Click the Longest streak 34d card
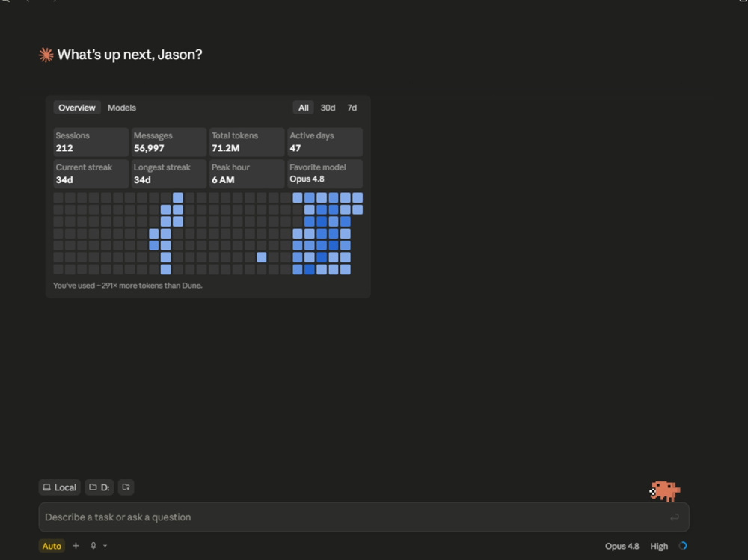Viewport: 748px width, 560px height. (x=169, y=173)
